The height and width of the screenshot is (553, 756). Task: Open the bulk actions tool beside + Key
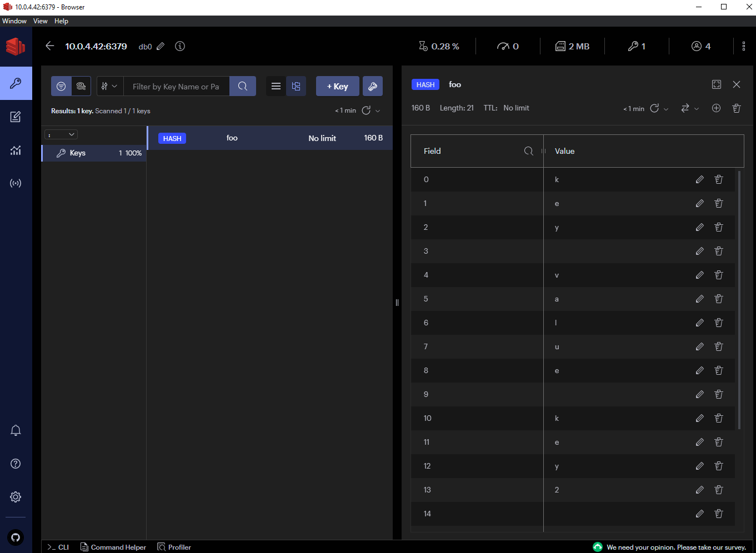[x=372, y=86]
